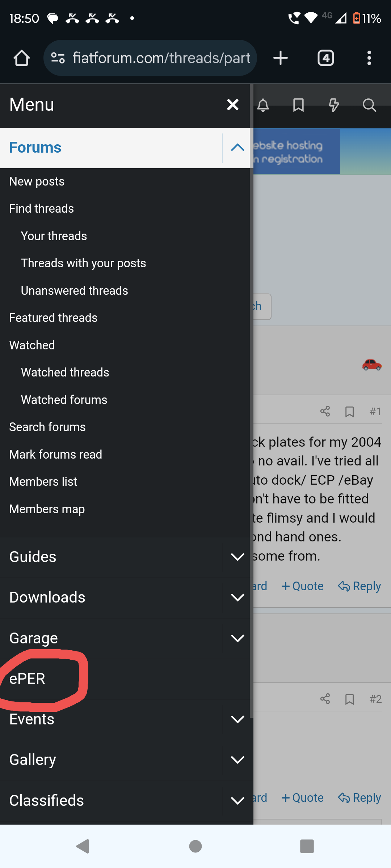Screen dimensions: 391x868
Task: Collapse the Forums section
Action: click(x=237, y=148)
